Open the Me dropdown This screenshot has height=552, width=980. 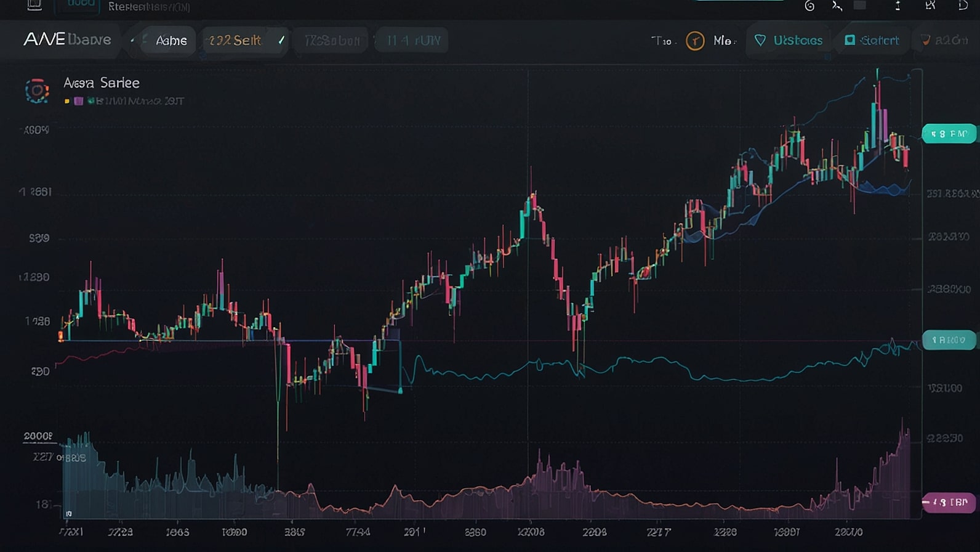[725, 41]
